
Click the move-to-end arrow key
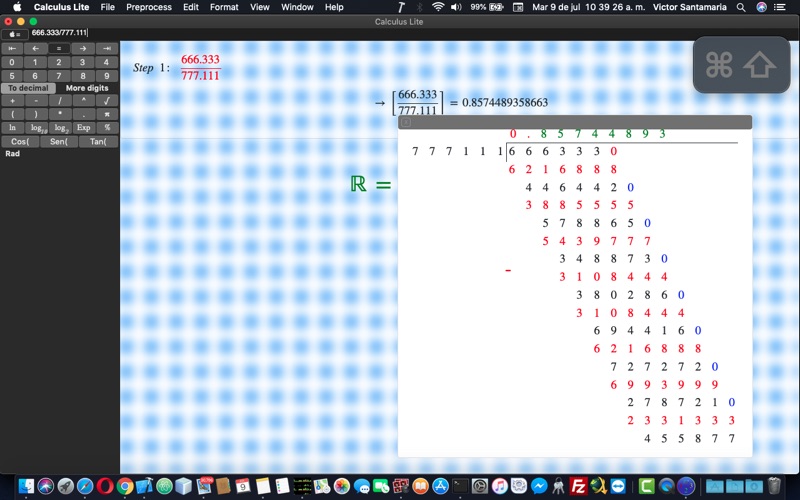(x=107, y=48)
